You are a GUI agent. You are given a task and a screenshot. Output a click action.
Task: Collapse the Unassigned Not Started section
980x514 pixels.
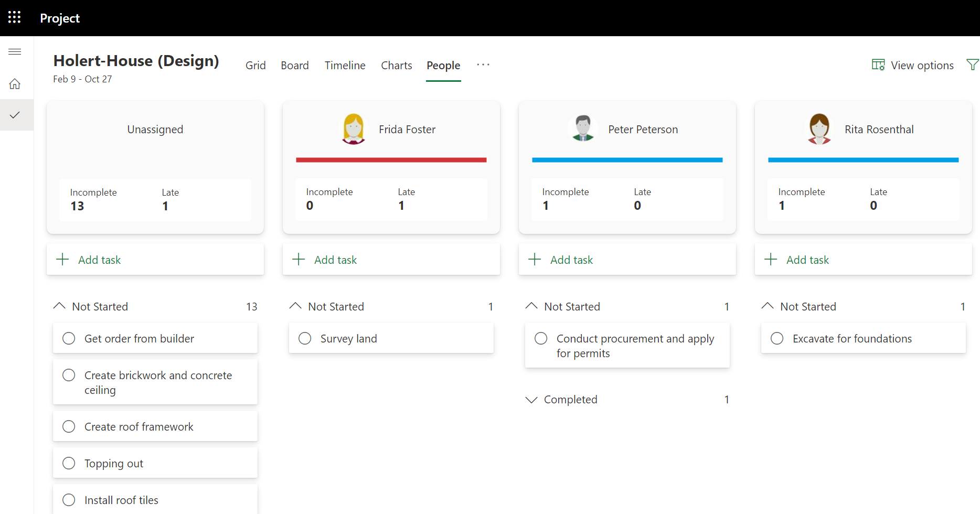click(x=59, y=306)
